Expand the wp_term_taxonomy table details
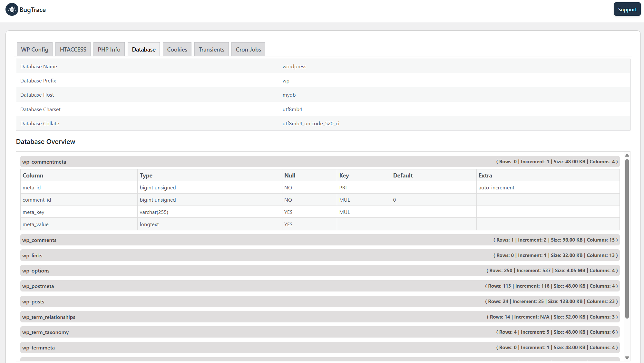Screen dimensions: 644x363 coord(320,332)
